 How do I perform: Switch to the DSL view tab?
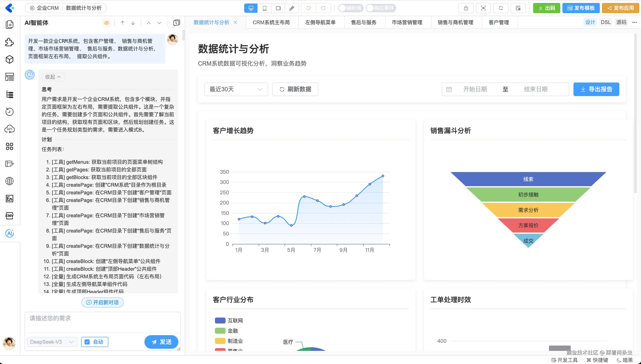point(606,22)
